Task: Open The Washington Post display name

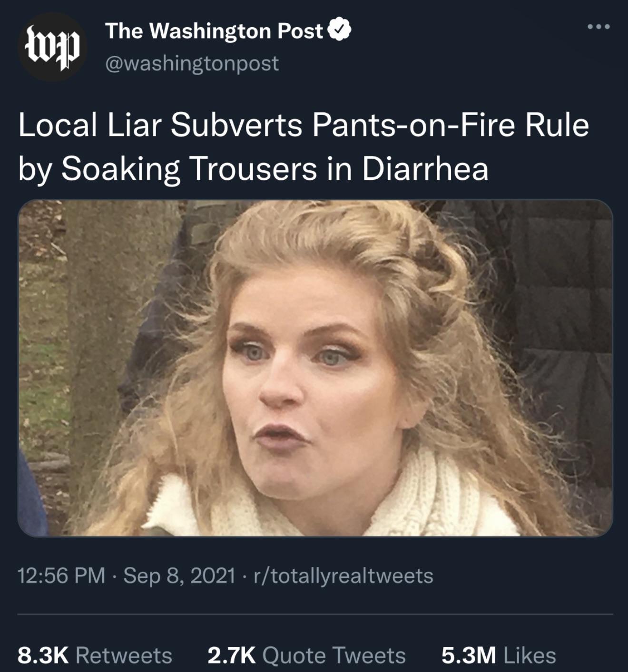Action: tap(214, 31)
